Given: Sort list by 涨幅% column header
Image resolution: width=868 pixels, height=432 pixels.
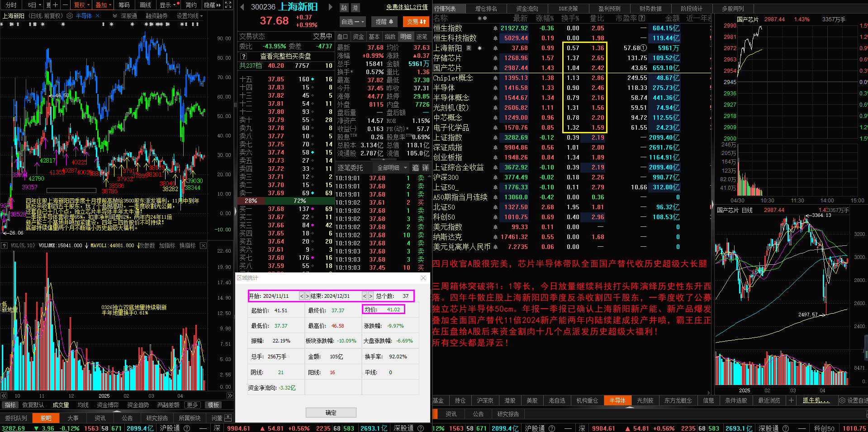Looking at the screenshot, I should pyautogui.click(x=545, y=18).
